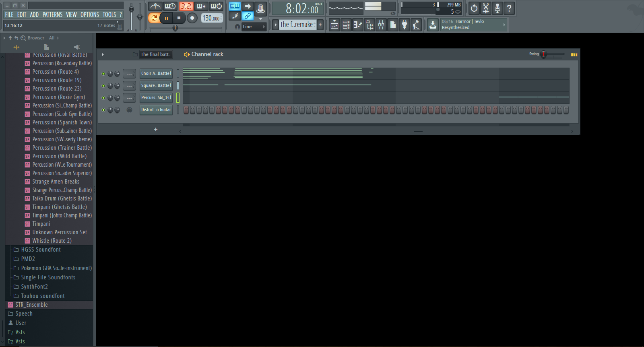Adjust the Swing knob in Channel rack
The image size is (644, 347).
click(543, 54)
